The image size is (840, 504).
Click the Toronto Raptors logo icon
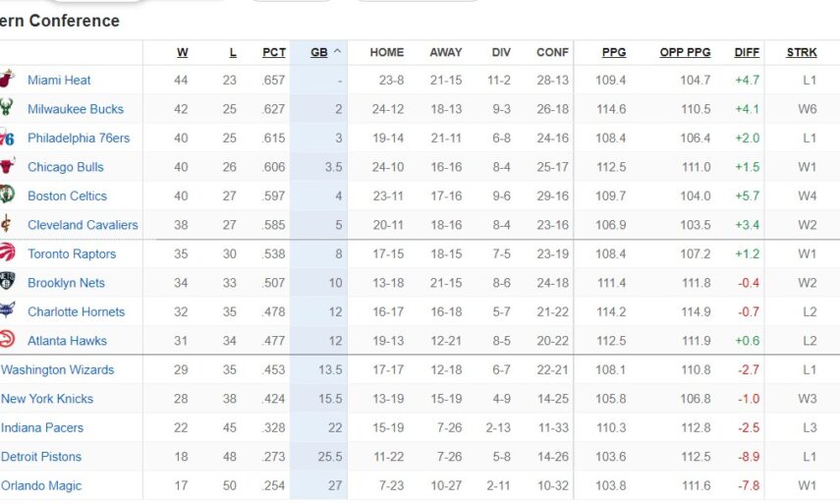(x=8, y=254)
